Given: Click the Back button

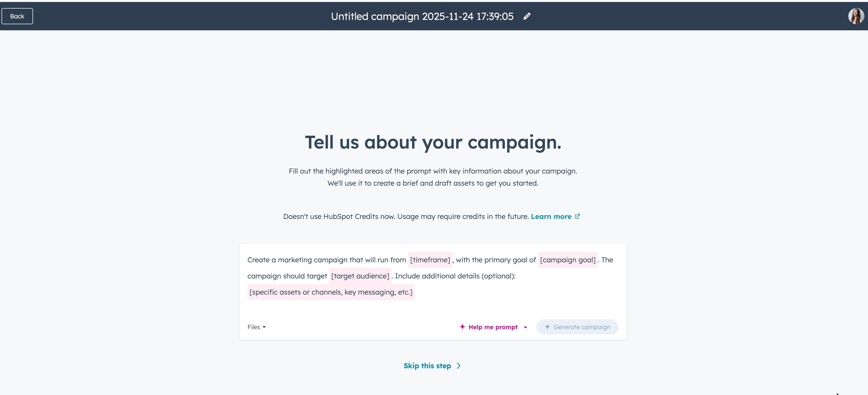Looking at the screenshot, I should pyautogui.click(x=17, y=16).
